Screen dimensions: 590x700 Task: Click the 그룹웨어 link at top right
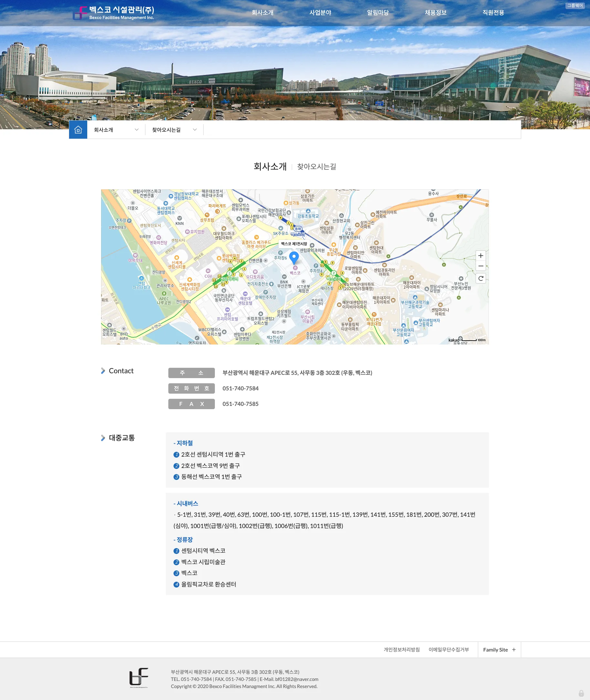tap(575, 6)
